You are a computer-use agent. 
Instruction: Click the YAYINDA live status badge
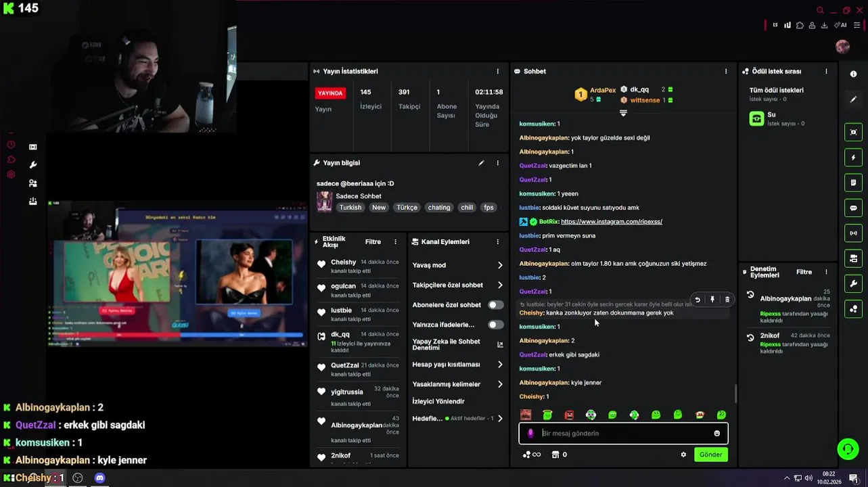330,93
